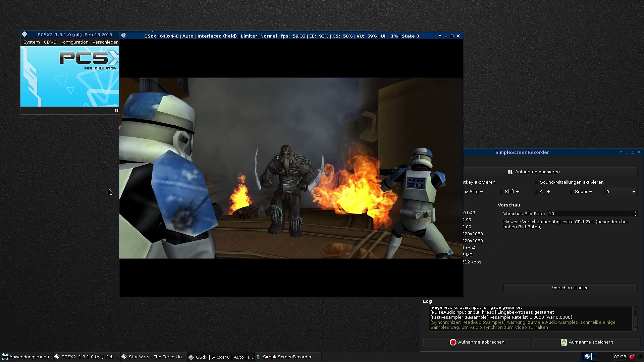Enable Sound-Mitteilungen aktivieren checkbox
This screenshot has height=362, width=644.
(536, 183)
